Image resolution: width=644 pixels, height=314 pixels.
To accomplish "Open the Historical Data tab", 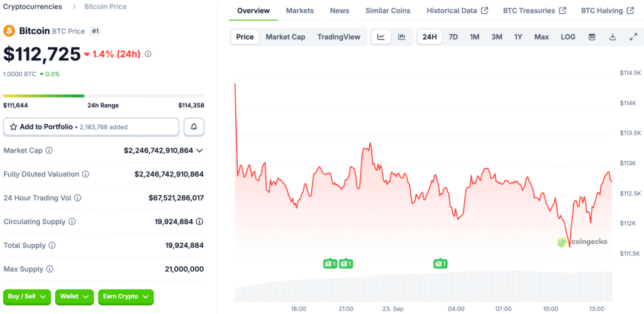I will point(457,11).
